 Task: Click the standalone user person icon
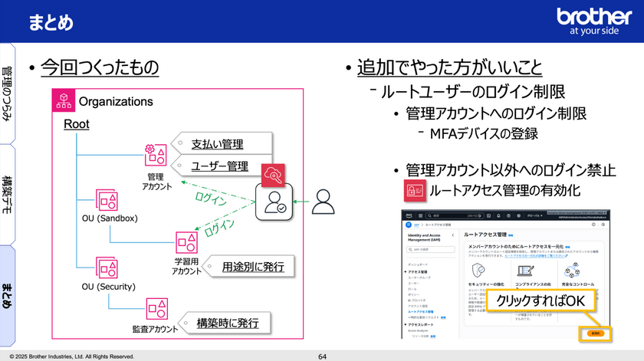pyautogui.click(x=324, y=202)
